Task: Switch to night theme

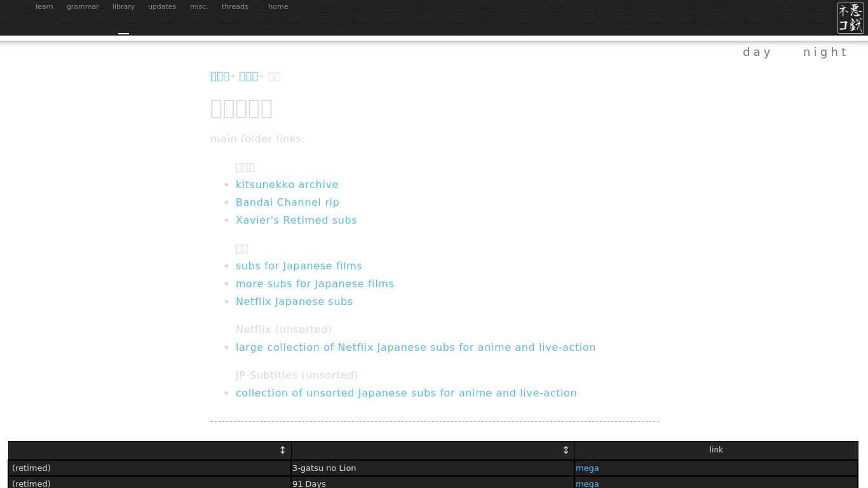Action: tap(825, 52)
